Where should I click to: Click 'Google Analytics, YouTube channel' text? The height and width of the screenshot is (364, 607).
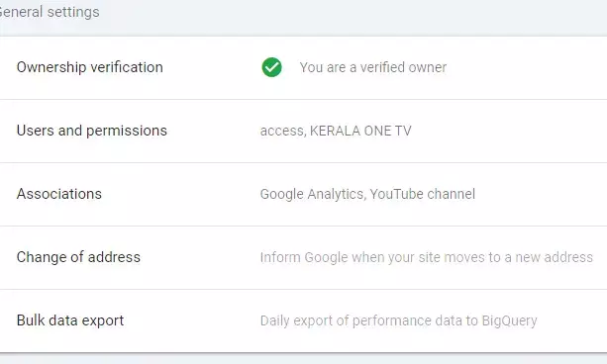click(x=367, y=194)
